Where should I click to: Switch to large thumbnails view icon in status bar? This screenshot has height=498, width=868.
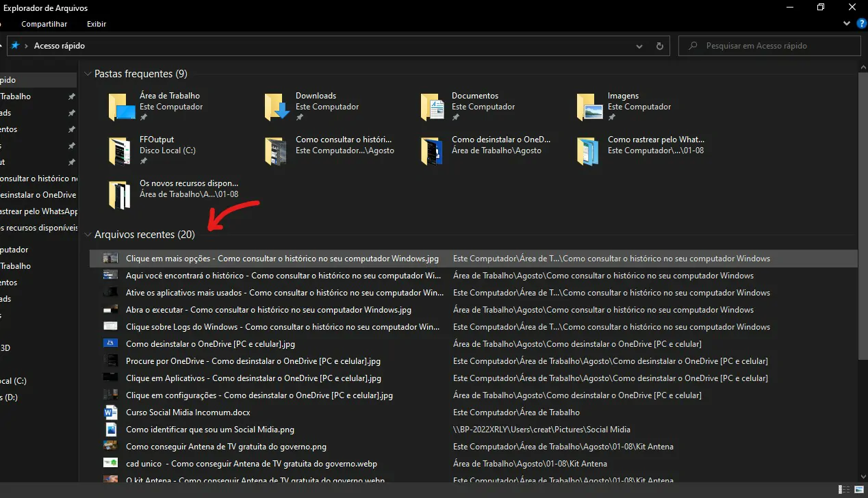point(858,490)
